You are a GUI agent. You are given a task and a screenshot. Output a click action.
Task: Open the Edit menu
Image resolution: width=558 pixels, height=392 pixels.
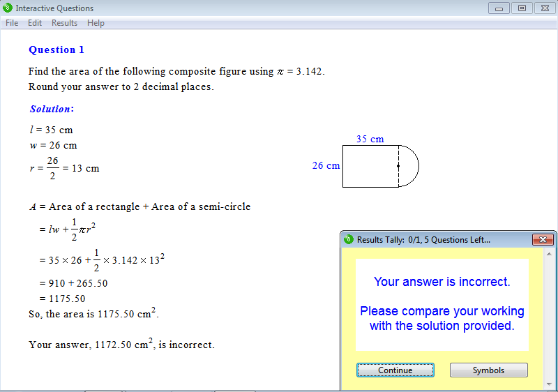point(34,23)
